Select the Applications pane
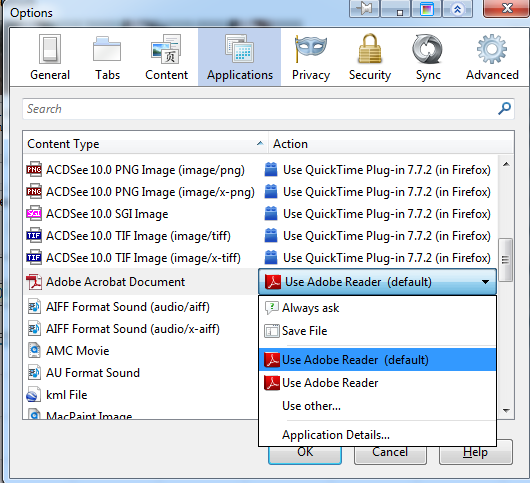 point(240,57)
